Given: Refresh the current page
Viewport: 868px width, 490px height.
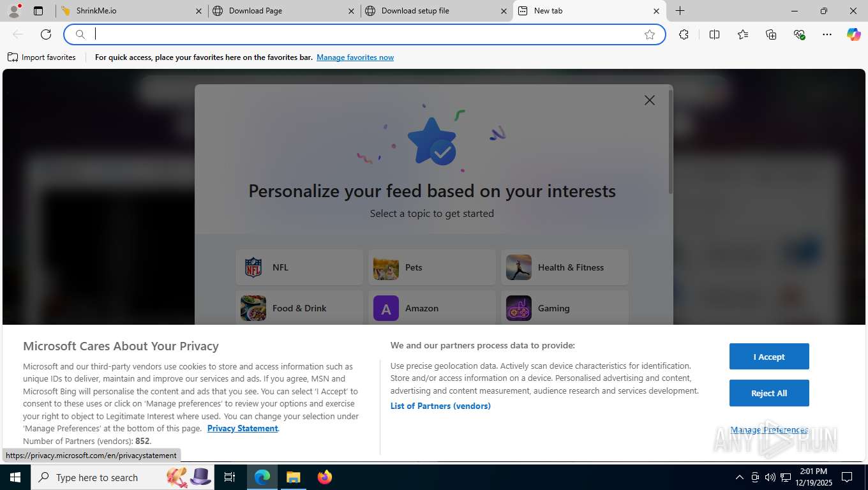Looking at the screenshot, I should coord(46,34).
